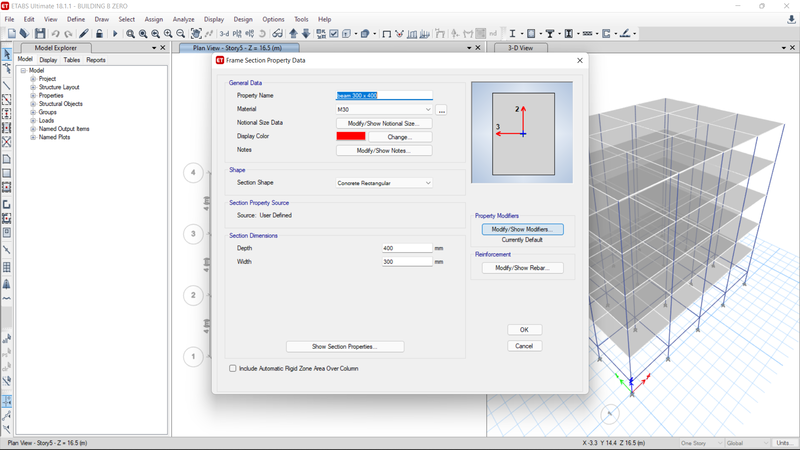Open the File menu
Image resolution: width=800 pixels, height=450 pixels.
10,19
